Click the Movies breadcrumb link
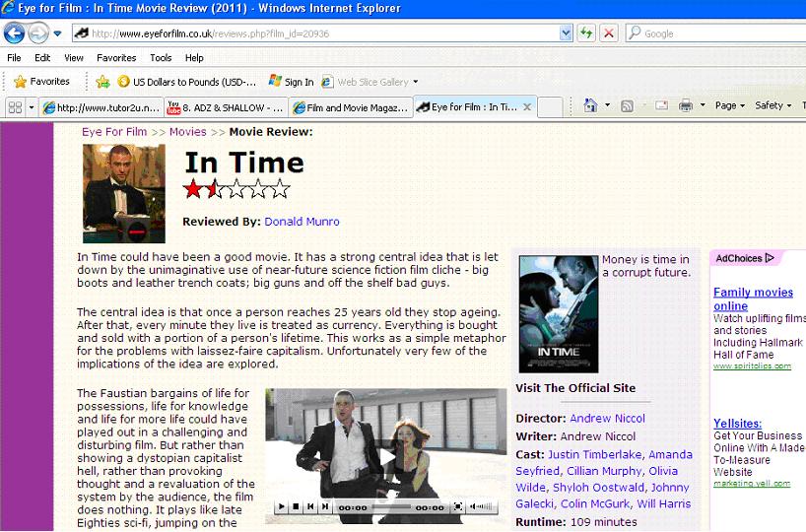The height and width of the screenshot is (532, 806). tap(187, 132)
